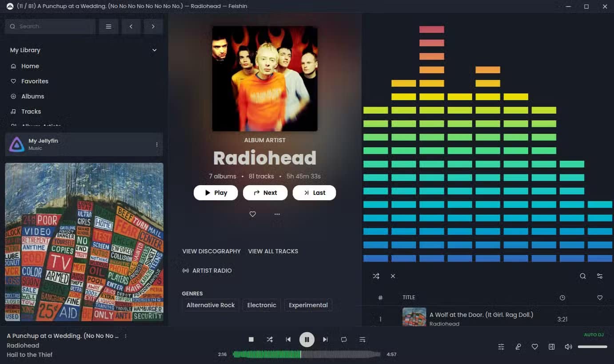Favorite Radiohead using the heart icon

click(252, 214)
